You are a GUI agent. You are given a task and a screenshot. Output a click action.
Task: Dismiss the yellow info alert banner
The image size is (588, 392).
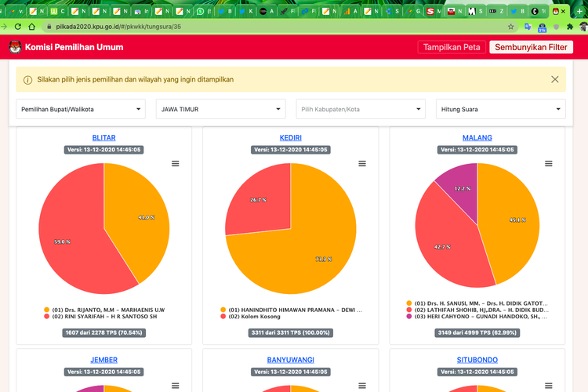555,79
